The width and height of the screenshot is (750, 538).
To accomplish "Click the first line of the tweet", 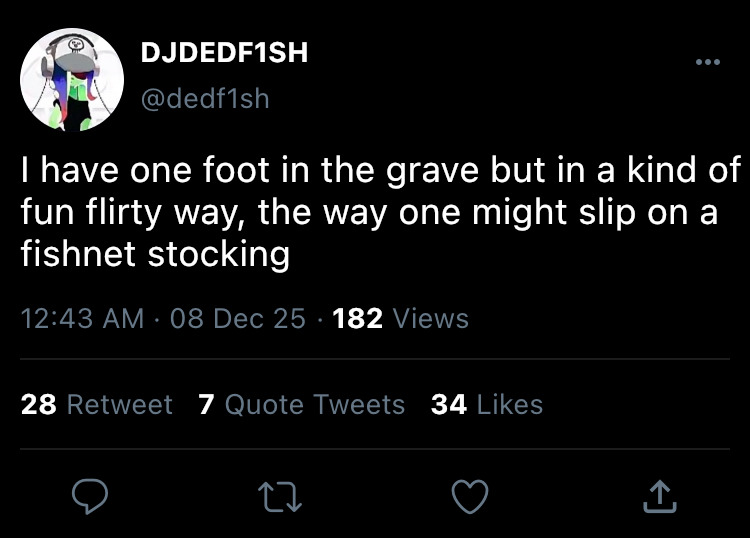I will (381, 171).
